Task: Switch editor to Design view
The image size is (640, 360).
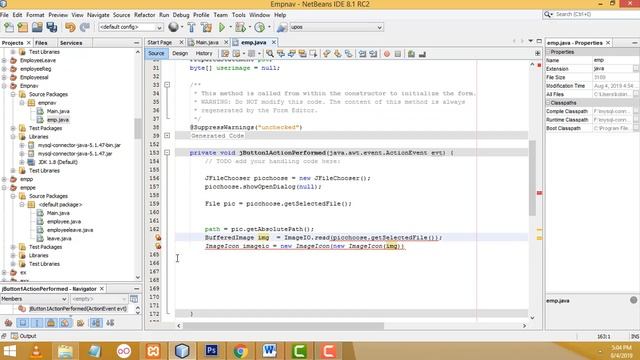Action: (x=180, y=53)
